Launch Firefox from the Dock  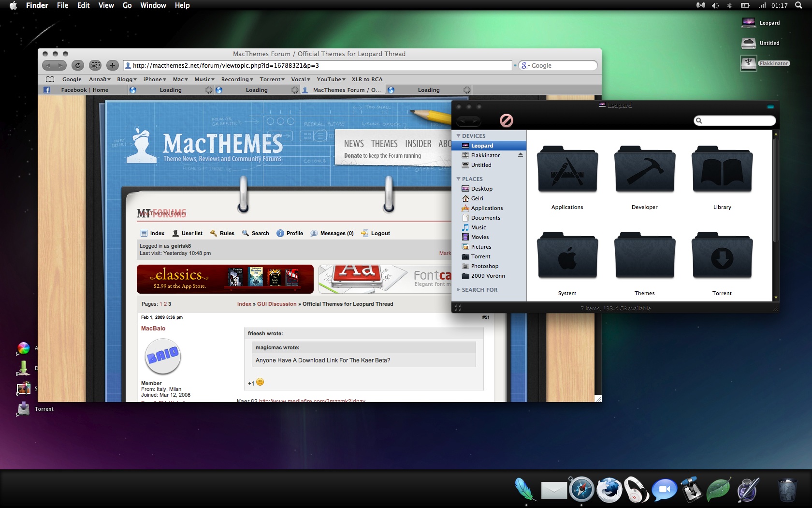click(x=609, y=490)
